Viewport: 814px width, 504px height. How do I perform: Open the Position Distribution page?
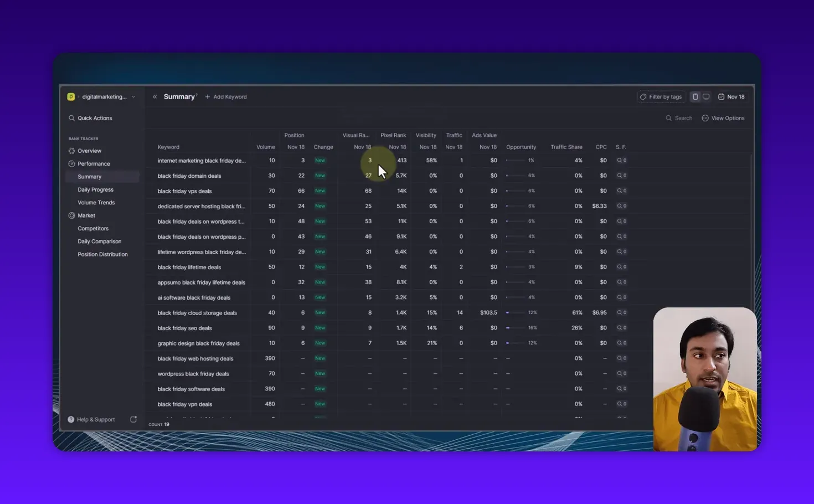pyautogui.click(x=102, y=254)
